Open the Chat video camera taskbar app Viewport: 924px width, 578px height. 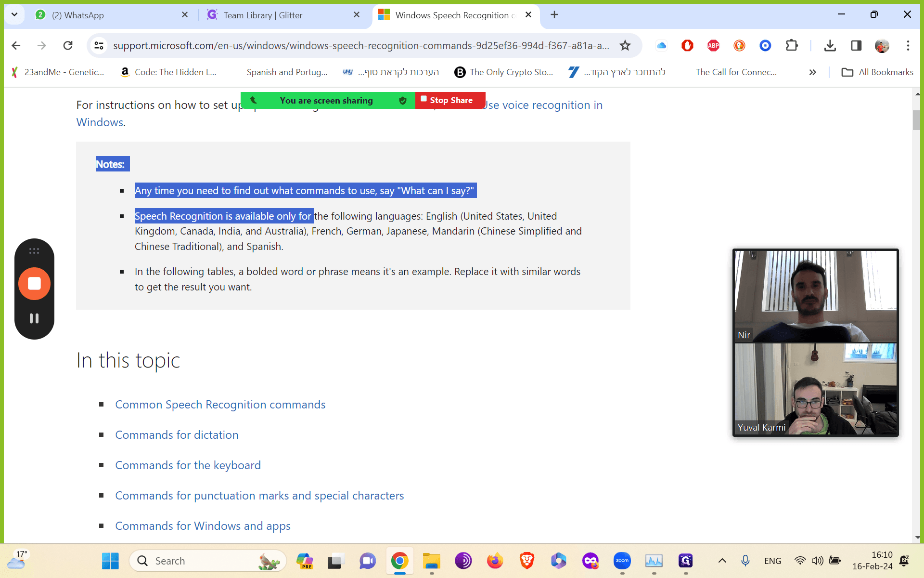click(x=368, y=561)
